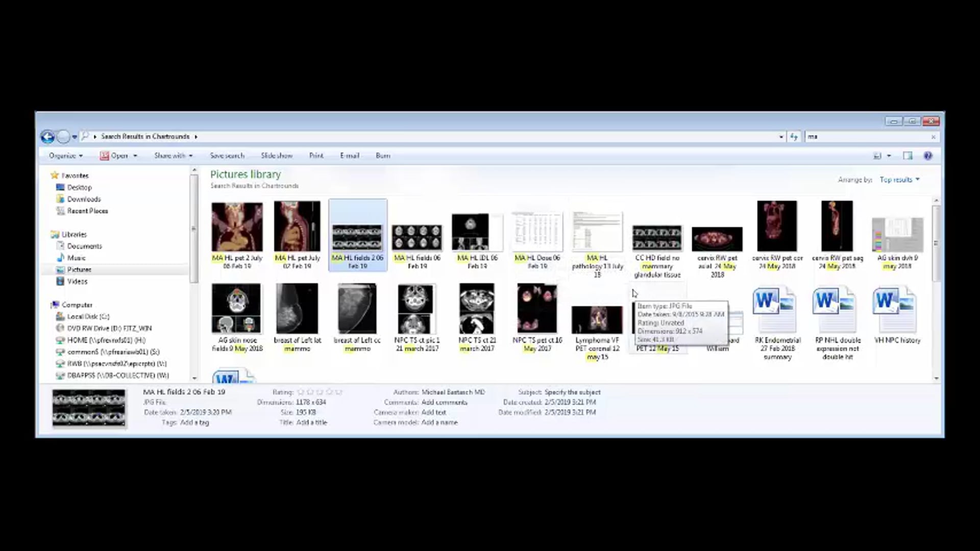The width and height of the screenshot is (980, 551).
Task: Set the rating to five stars
Action: [x=338, y=392]
